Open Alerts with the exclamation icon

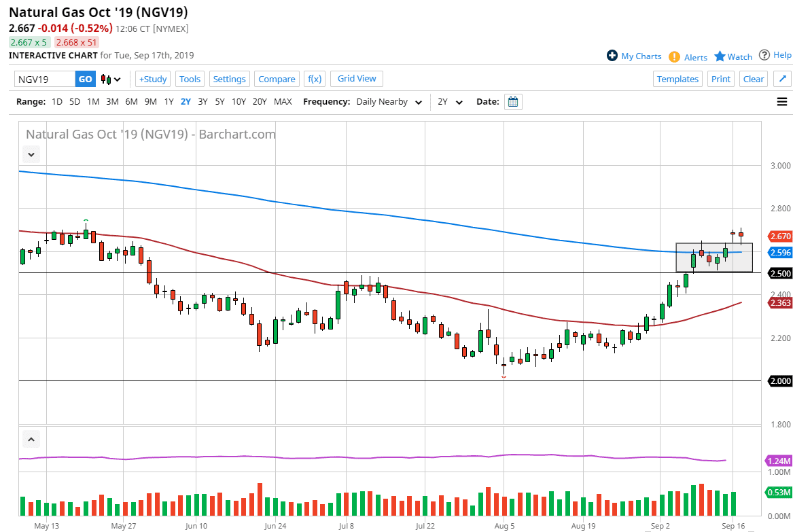click(x=688, y=57)
